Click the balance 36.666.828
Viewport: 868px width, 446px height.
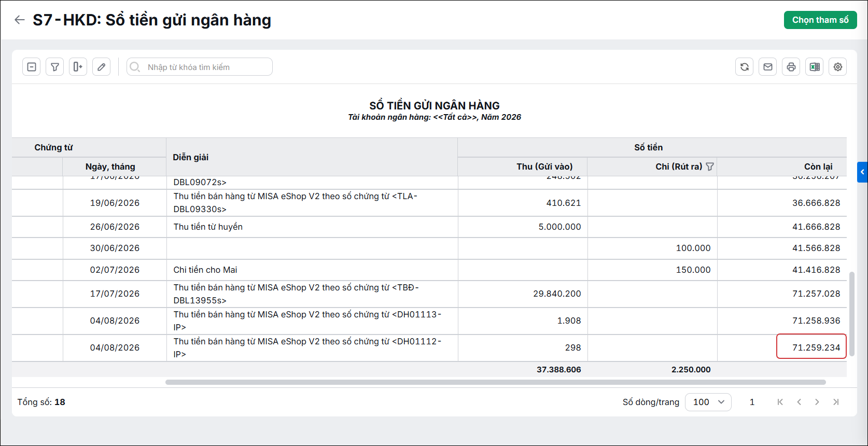pos(816,203)
